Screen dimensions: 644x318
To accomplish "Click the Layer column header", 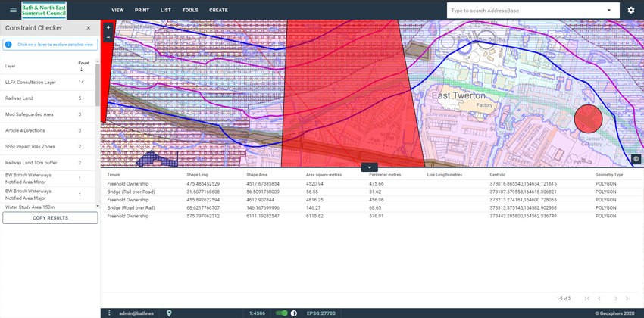I will pos(10,66).
